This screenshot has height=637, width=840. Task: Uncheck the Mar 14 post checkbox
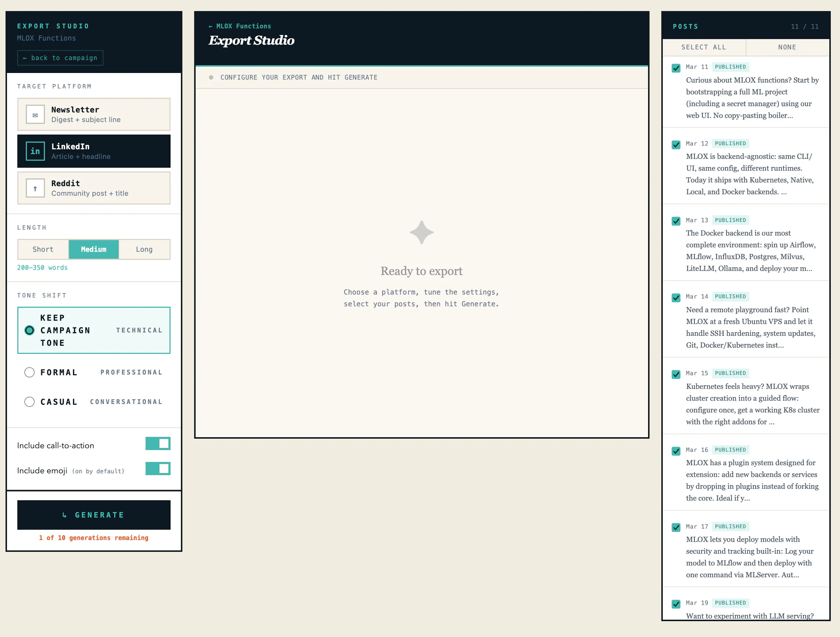676,297
